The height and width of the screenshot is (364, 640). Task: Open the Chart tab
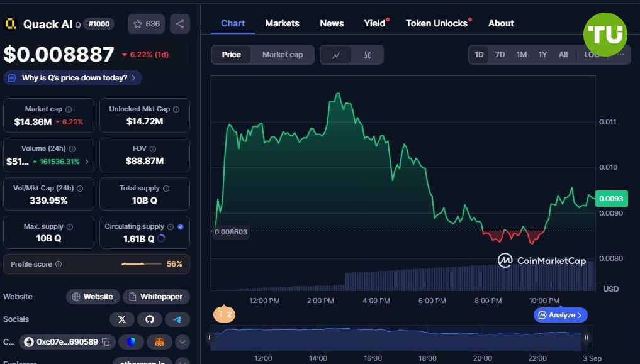point(233,24)
